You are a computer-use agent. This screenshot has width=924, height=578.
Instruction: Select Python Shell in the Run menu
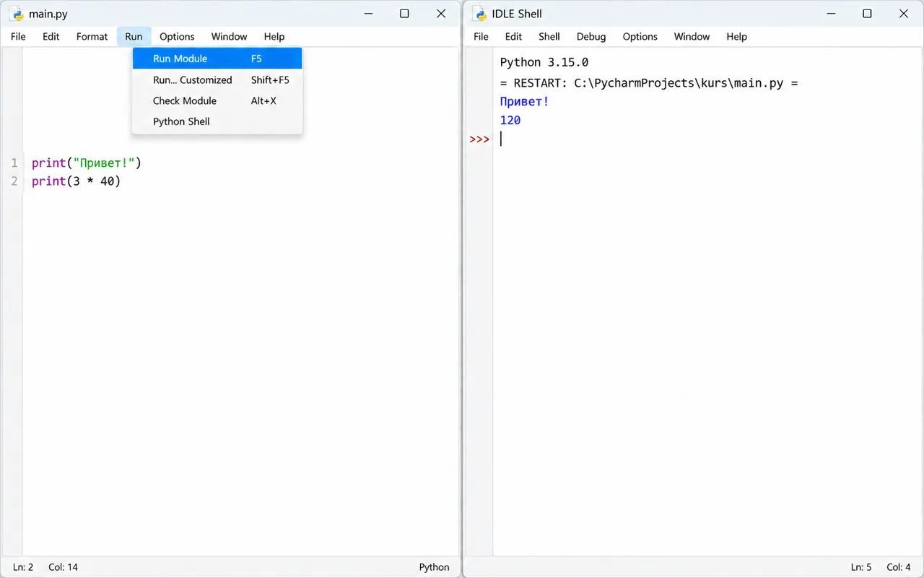pyautogui.click(x=217, y=121)
